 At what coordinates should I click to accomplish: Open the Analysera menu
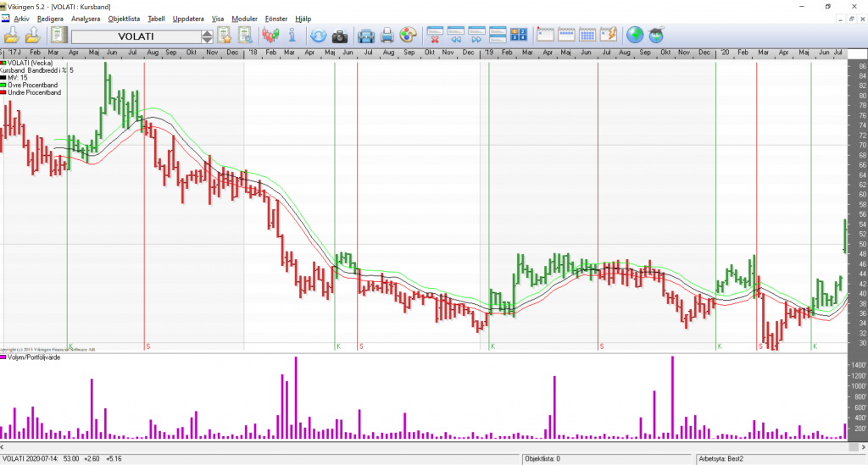(85, 18)
